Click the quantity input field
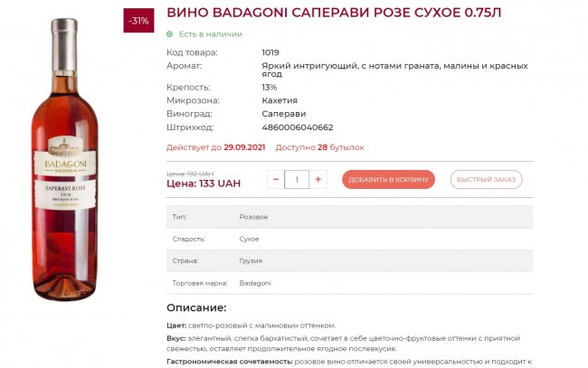The width and height of the screenshot is (588, 368). click(297, 180)
